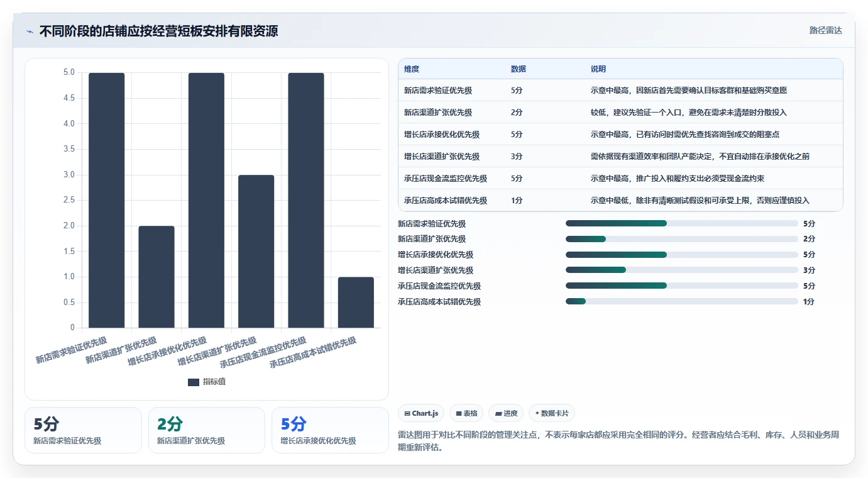Screen dimensions: 868x478
Task: Click the 新店需求验证优先级 progress bar
Action: pos(682,223)
